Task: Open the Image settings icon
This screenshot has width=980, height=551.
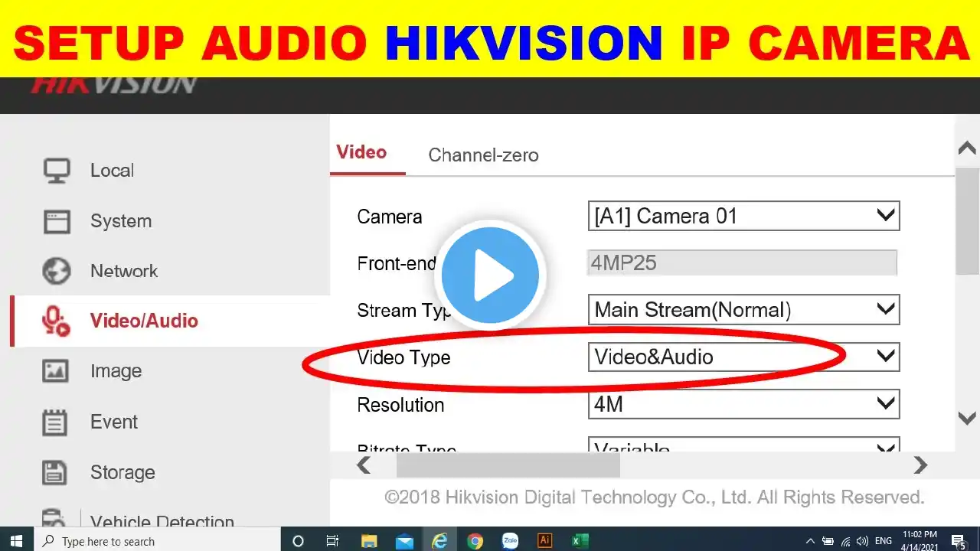Action: point(56,371)
